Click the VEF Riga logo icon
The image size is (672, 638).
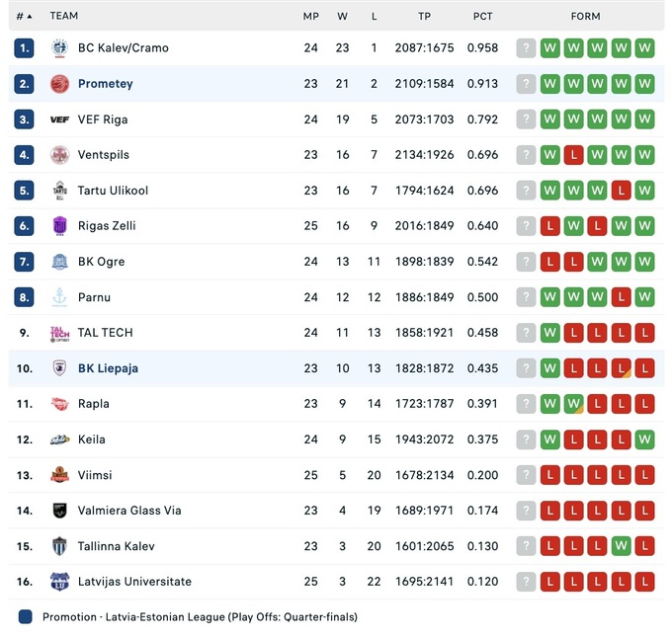coord(59,120)
